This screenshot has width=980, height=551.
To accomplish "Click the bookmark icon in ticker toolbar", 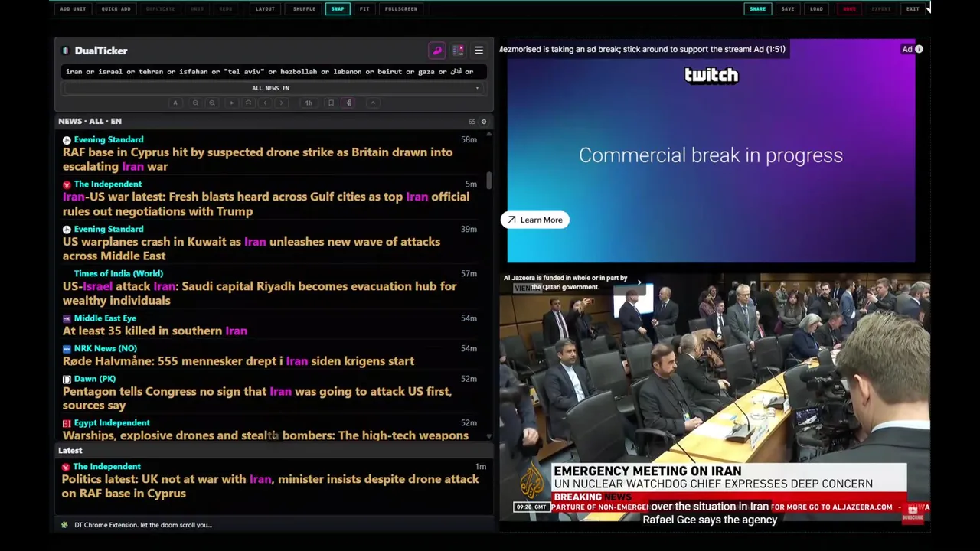I will pos(331,103).
